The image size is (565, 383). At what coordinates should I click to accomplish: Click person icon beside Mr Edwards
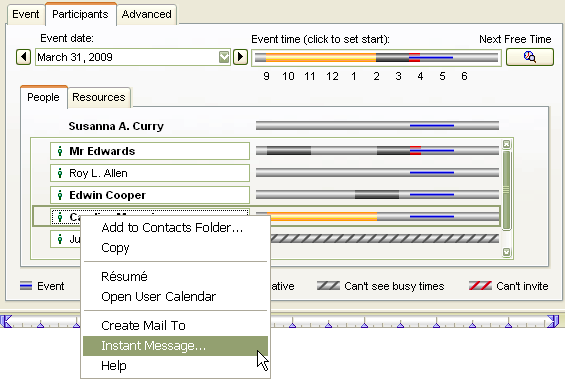[x=60, y=151]
